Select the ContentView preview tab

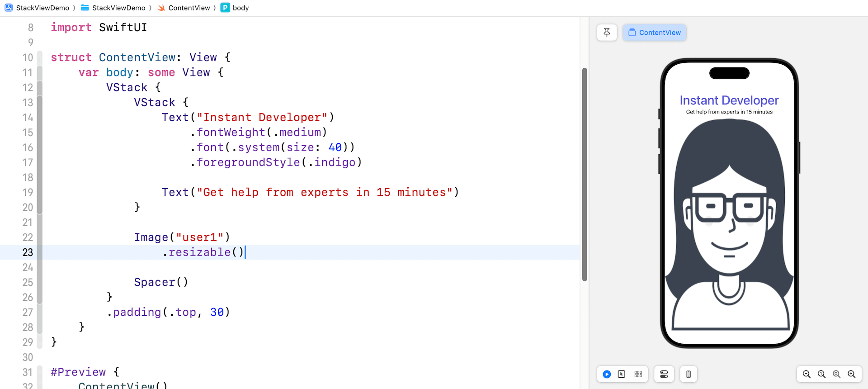[654, 33]
